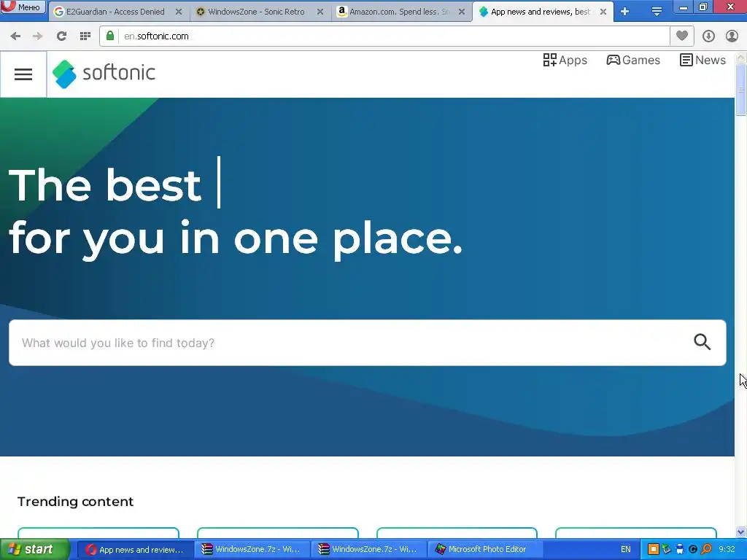Click the orange square tray icon
The height and width of the screenshot is (560, 747).
click(654, 550)
